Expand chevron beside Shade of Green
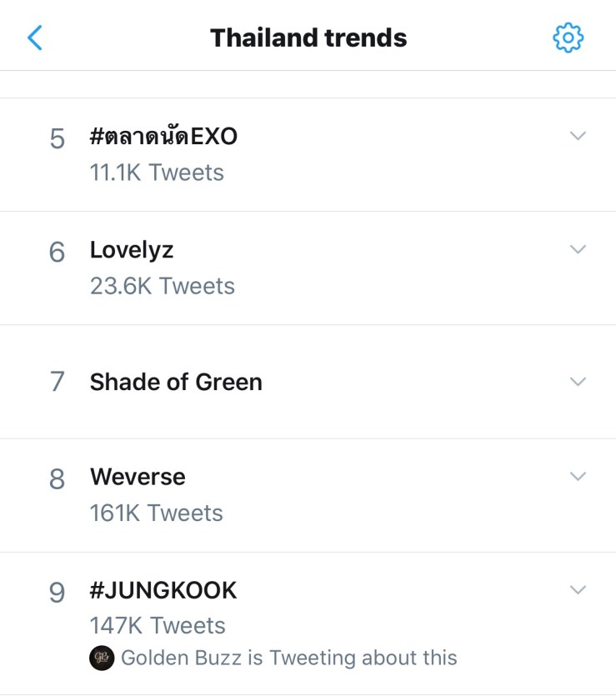 [x=578, y=381]
